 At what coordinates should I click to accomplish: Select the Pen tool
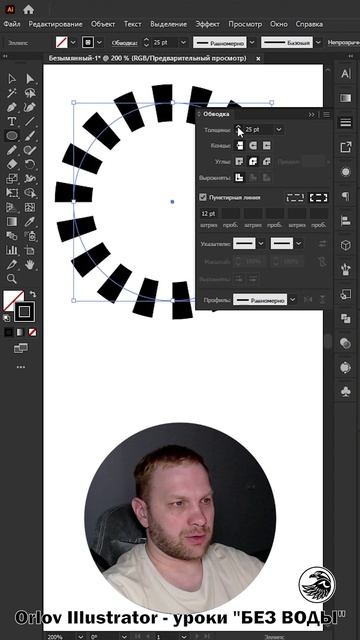[x=12, y=107]
